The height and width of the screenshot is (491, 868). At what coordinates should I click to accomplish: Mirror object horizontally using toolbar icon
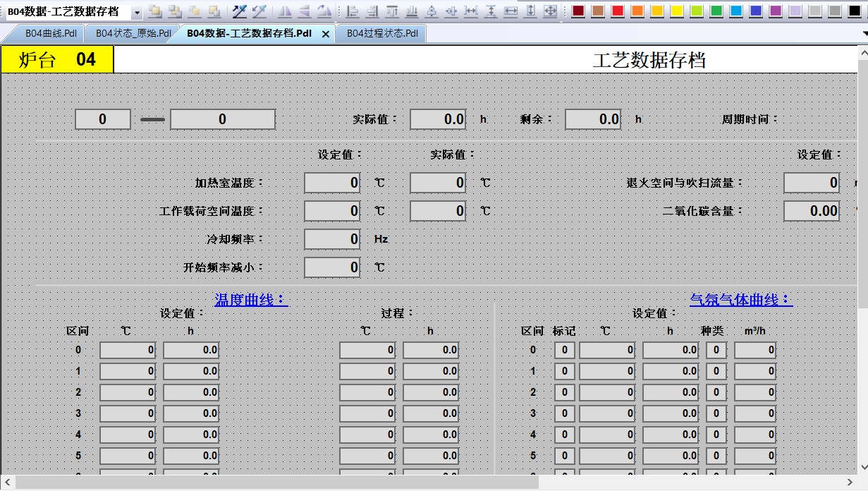click(x=284, y=11)
